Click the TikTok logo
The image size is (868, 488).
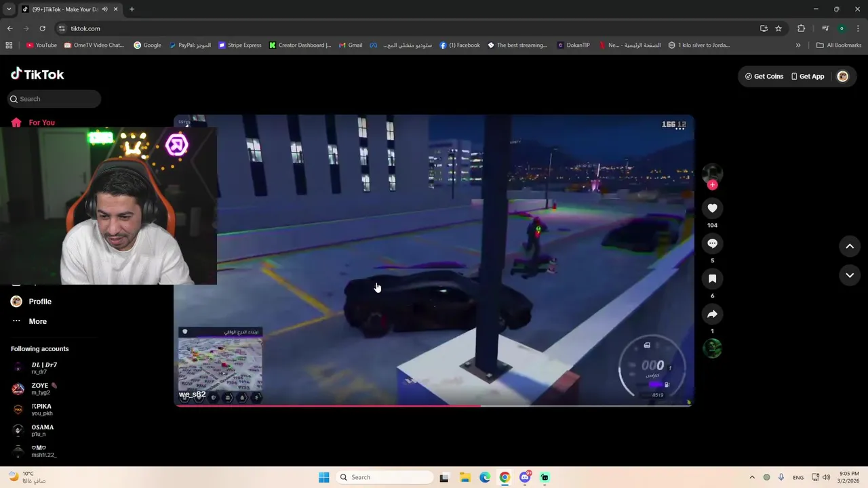pyautogui.click(x=37, y=74)
